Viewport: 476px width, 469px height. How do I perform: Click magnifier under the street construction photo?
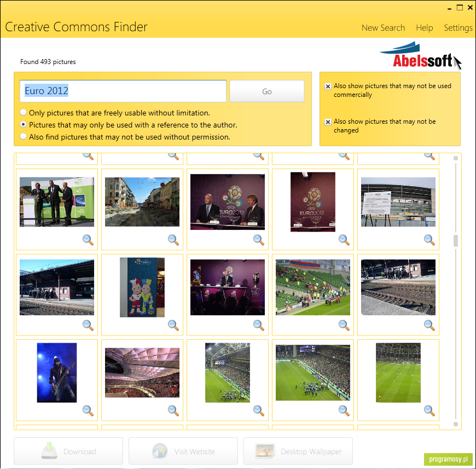(x=173, y=240)
